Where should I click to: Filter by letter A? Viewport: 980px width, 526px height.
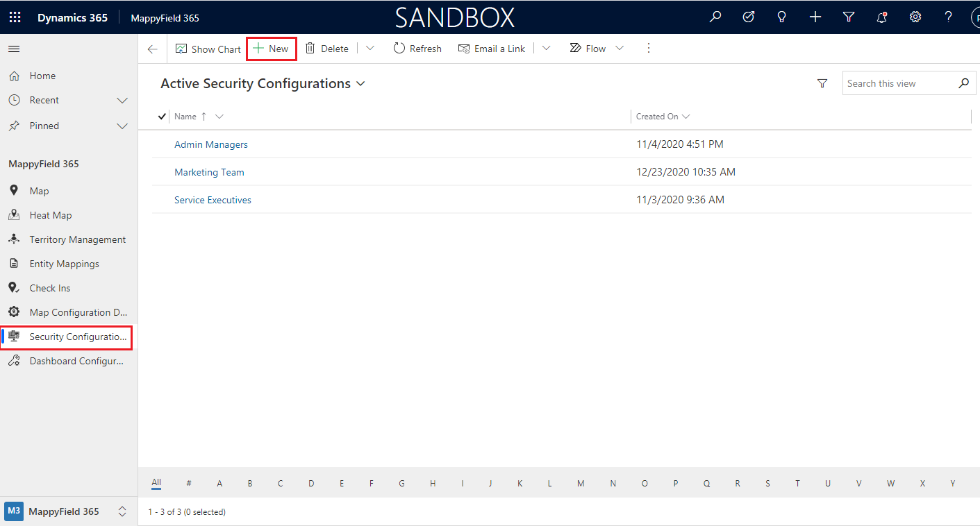tap(219, 484)
